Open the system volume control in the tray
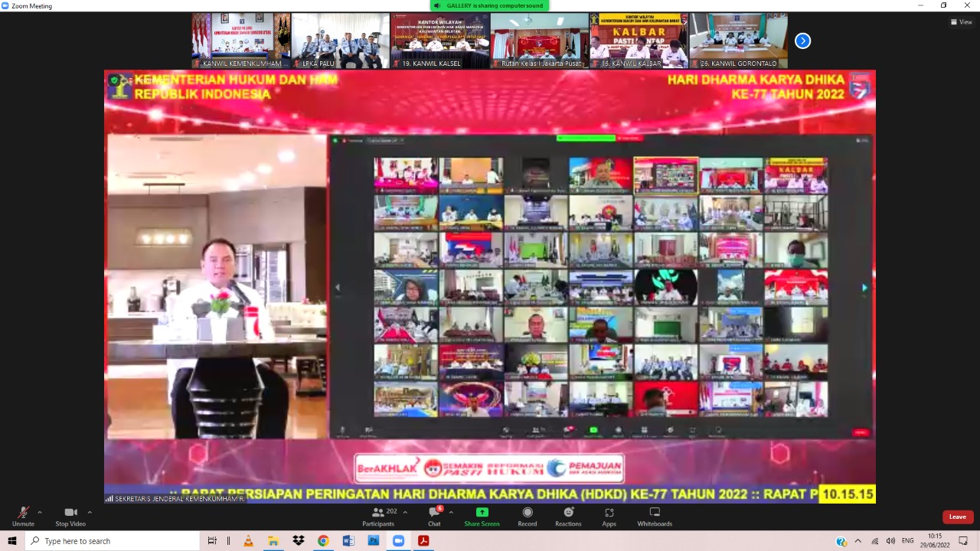The height and width of the screenshot is (551, 980). point(890,541)
